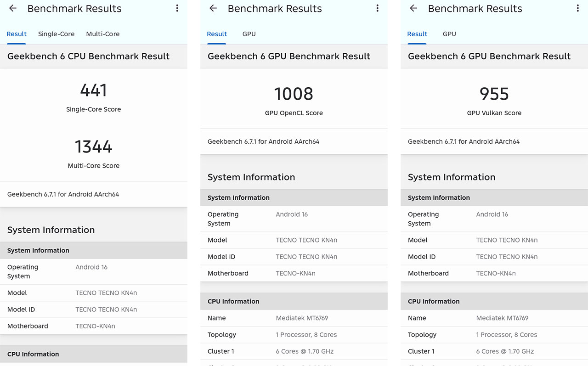Select the Result tab on the CPU screen
The width and height of the screenshot is (588, 366).
coord(17,34)
